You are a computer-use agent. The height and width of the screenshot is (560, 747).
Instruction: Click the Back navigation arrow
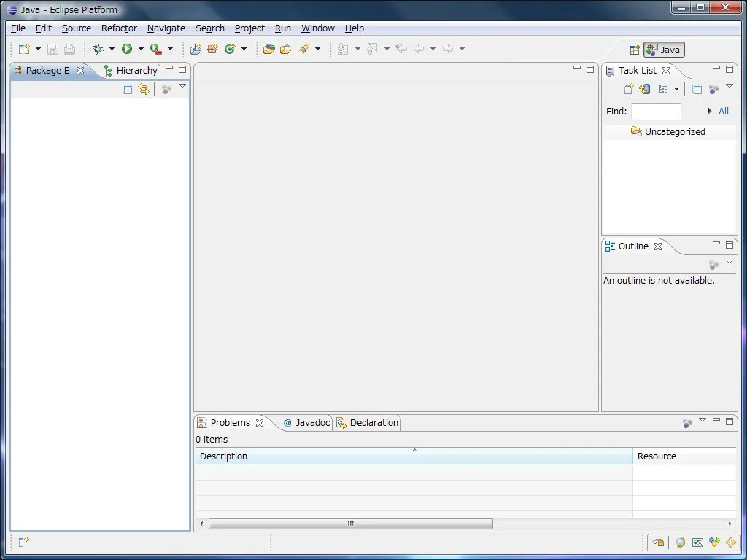[419, 49]
